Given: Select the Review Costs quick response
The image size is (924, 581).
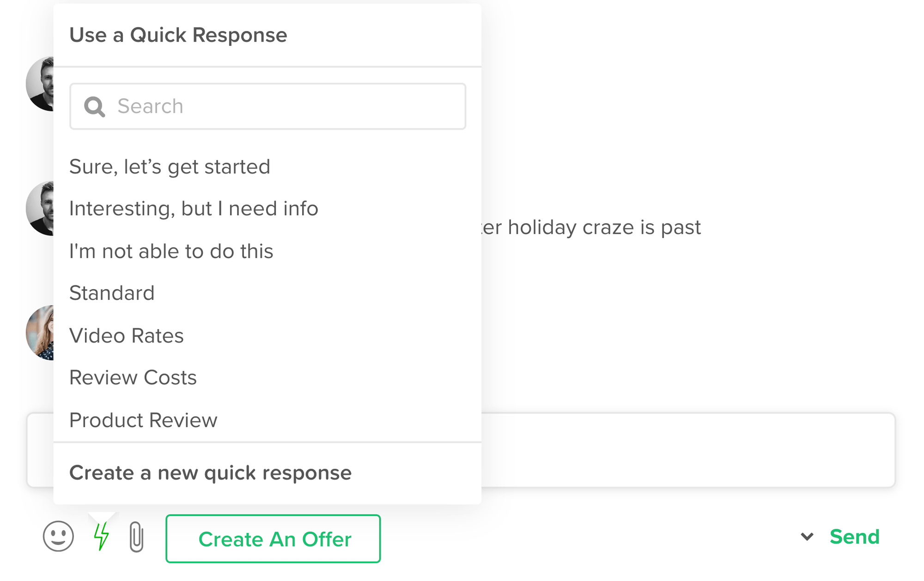Looking at the screenshot, I should click(133, 378).
